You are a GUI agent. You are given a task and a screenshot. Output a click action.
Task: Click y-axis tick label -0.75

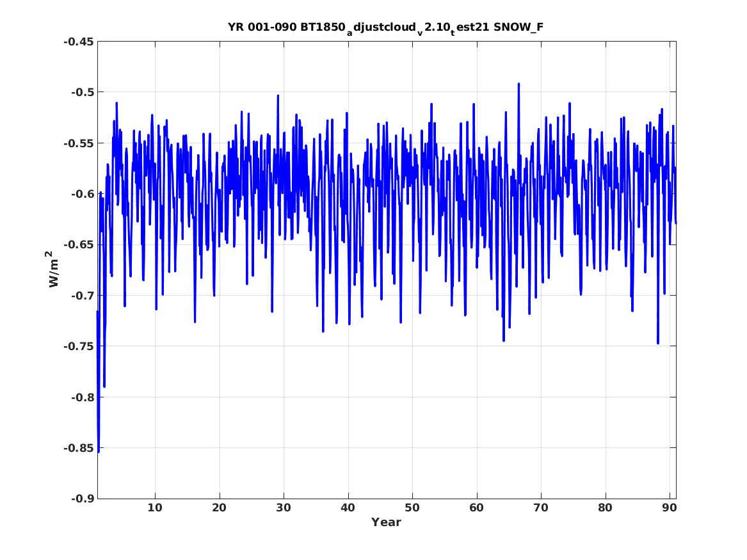[78, 346]
